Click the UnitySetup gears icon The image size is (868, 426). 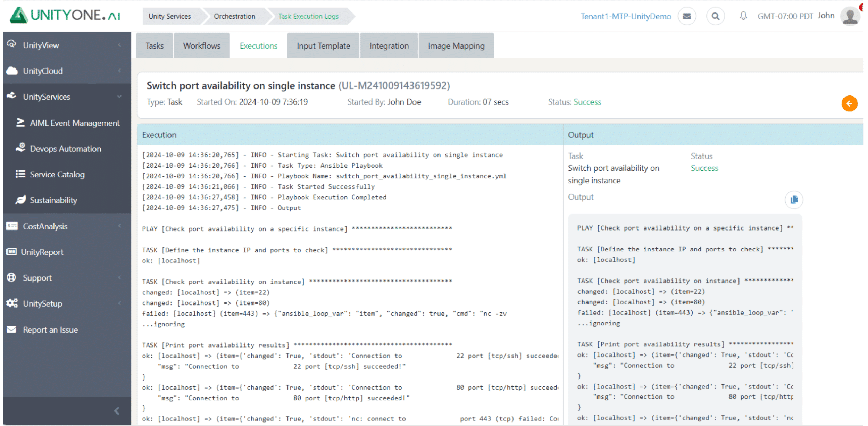(12, 303)
